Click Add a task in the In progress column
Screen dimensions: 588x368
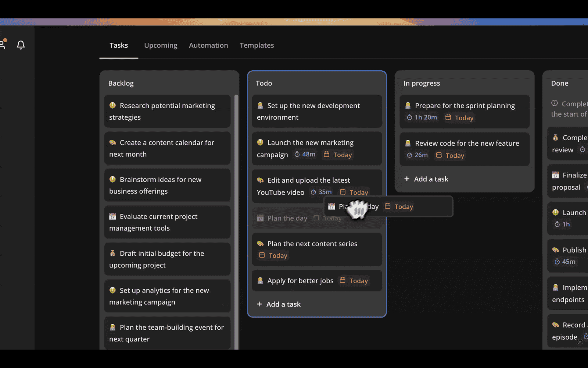[x=426, y=179]
